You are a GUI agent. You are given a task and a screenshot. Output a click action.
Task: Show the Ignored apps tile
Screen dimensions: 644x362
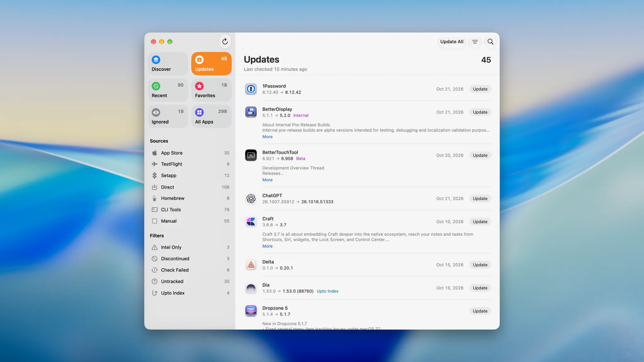(168, 117)
